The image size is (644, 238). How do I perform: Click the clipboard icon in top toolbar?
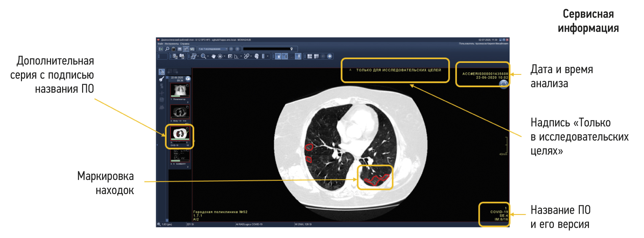coord(173,49)
